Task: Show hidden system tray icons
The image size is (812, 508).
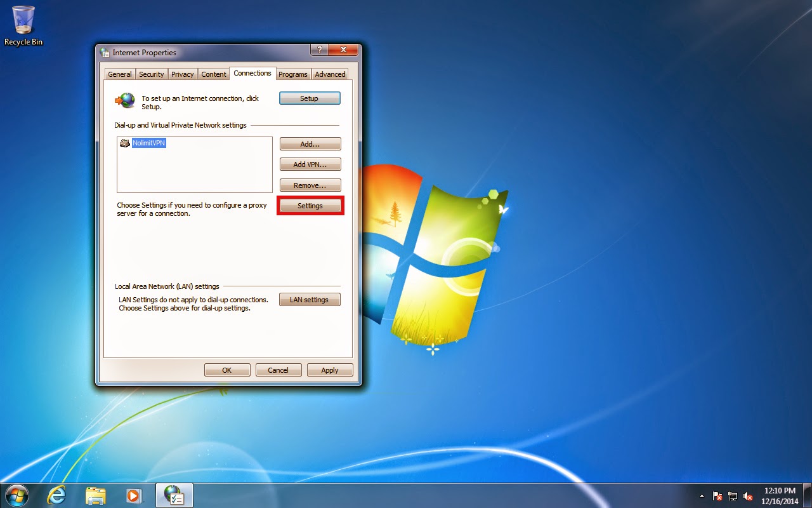Action: (x=702, y=496)
